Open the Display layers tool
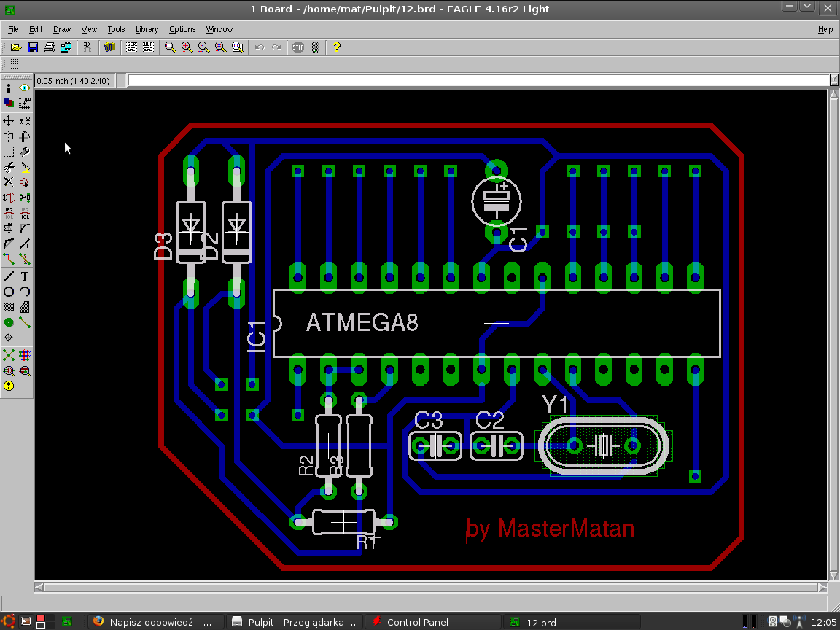Image resolution: width=840 pixels, height=630 pixels. [x=9, y=103]
